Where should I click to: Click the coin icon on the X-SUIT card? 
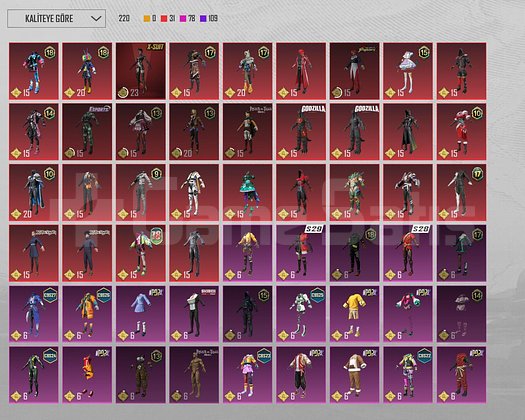click(123, 92)
